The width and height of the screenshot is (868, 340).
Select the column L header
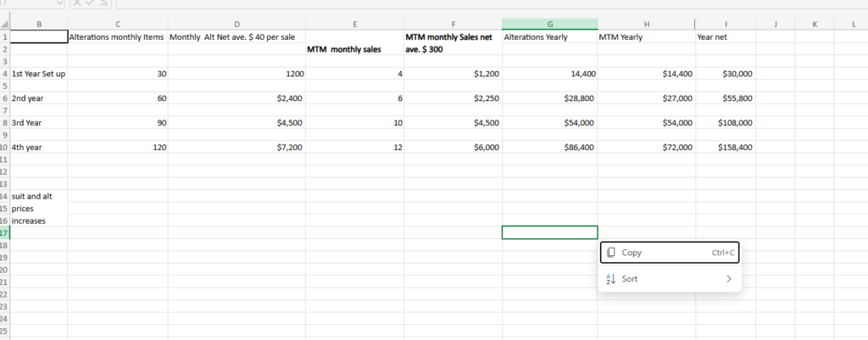click(854, 25)
